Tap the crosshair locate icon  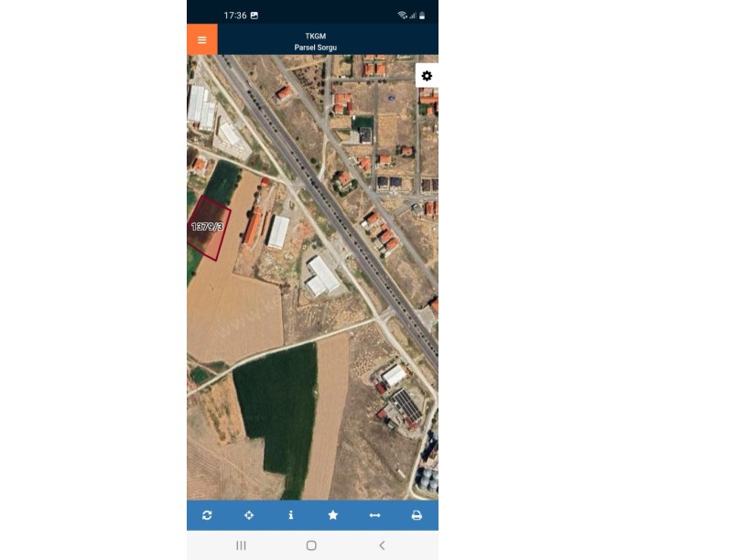click(249, 515)
